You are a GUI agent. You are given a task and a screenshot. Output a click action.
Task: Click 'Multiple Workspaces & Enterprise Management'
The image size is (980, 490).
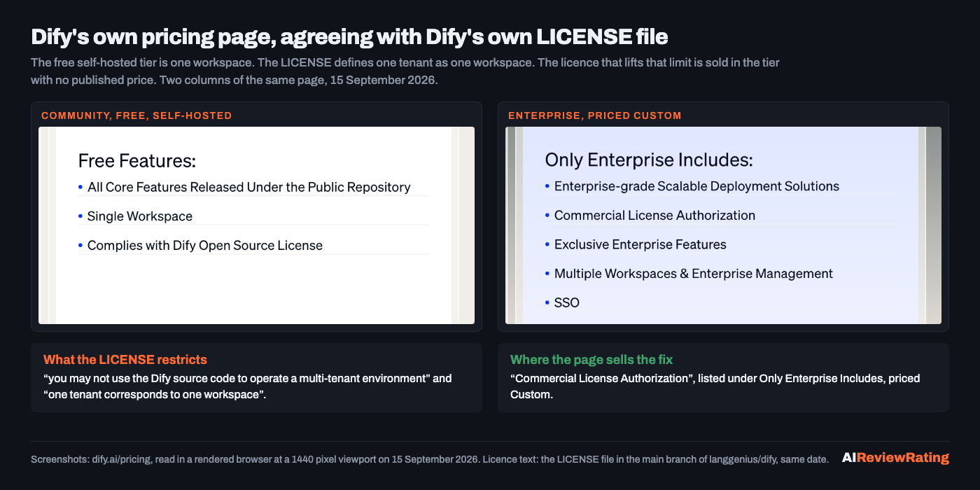(x=693, y=274)
